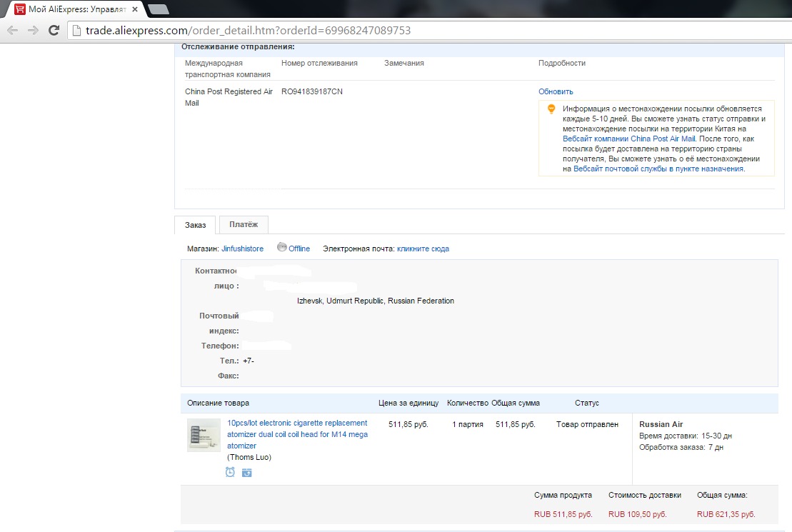Reload the page with the refresh icon
Viewport: 792px width, 532px height.
pyautogui.click(x=54, y=30)
